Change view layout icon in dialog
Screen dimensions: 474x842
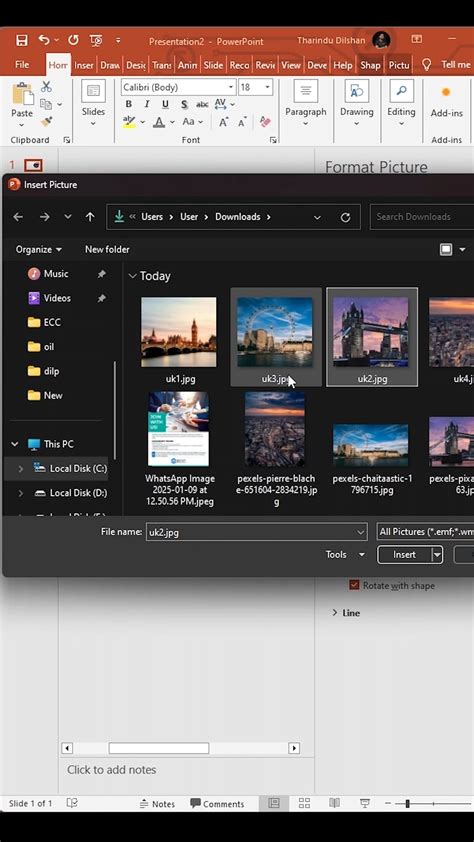point(446,250)
